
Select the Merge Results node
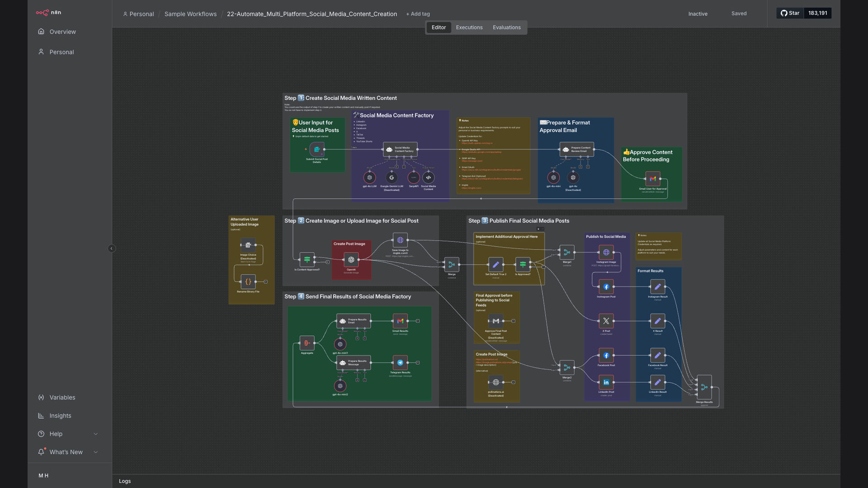[x=704, y=387]
